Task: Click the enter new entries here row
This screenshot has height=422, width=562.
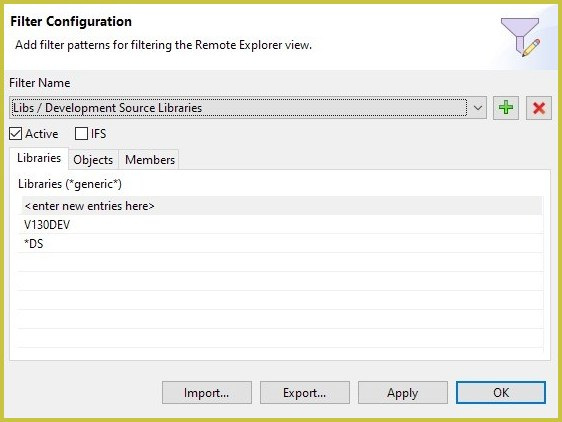Action: (281, 206)
